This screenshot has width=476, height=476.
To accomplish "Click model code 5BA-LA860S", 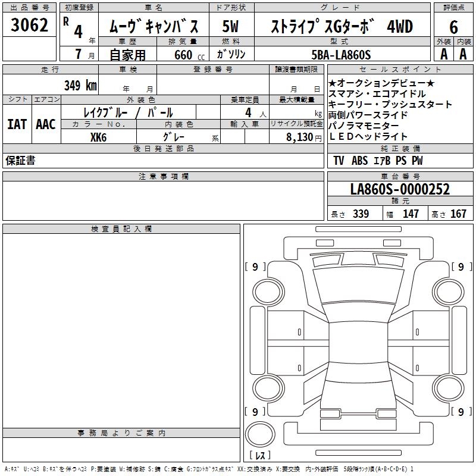I will pyautogui.click(x=341, y=55).
